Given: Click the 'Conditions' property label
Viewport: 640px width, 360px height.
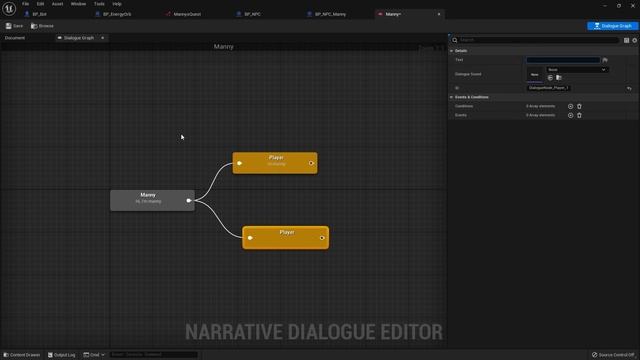Looking at the screenshot, I should pos(464,106).
